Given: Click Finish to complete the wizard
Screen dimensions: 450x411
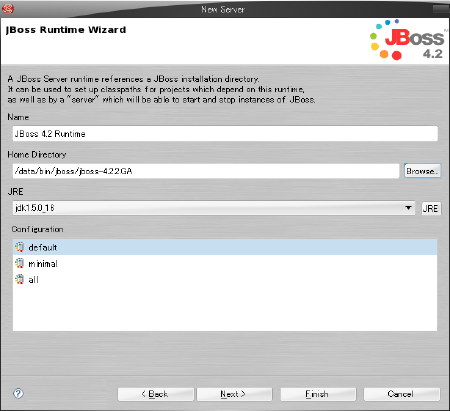Looking at the screenshot, I should pyautogui.click(x=318, y=394).
